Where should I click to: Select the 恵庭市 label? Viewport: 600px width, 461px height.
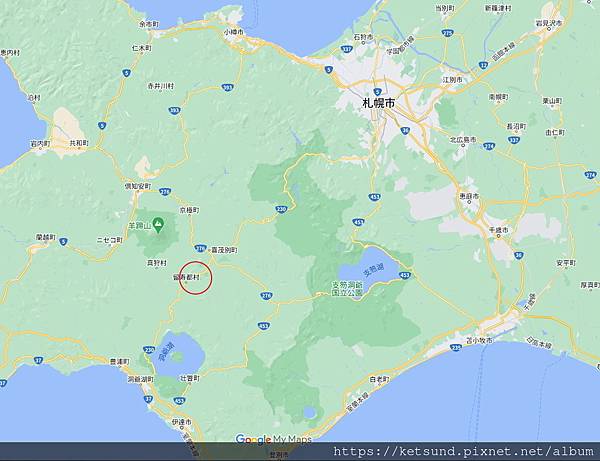(x=469, y=196)
